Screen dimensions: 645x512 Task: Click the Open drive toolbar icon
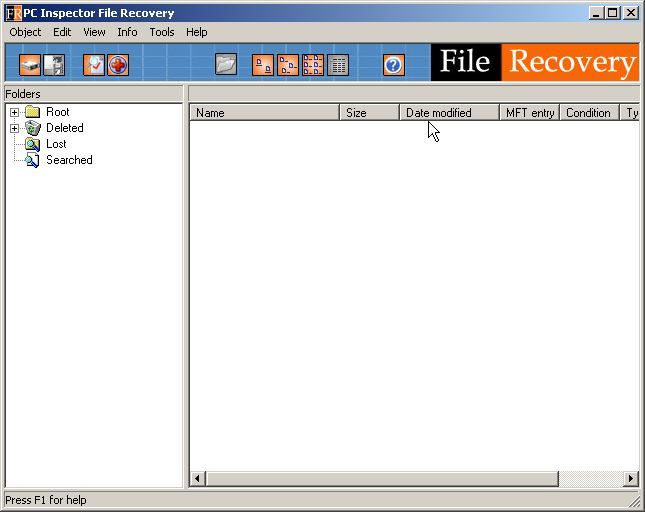pos(30,65)
